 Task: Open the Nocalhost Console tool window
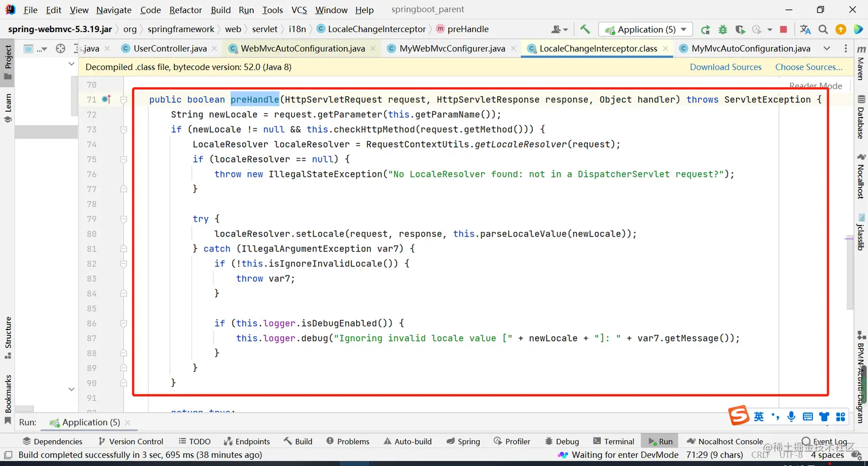point(724,441)
